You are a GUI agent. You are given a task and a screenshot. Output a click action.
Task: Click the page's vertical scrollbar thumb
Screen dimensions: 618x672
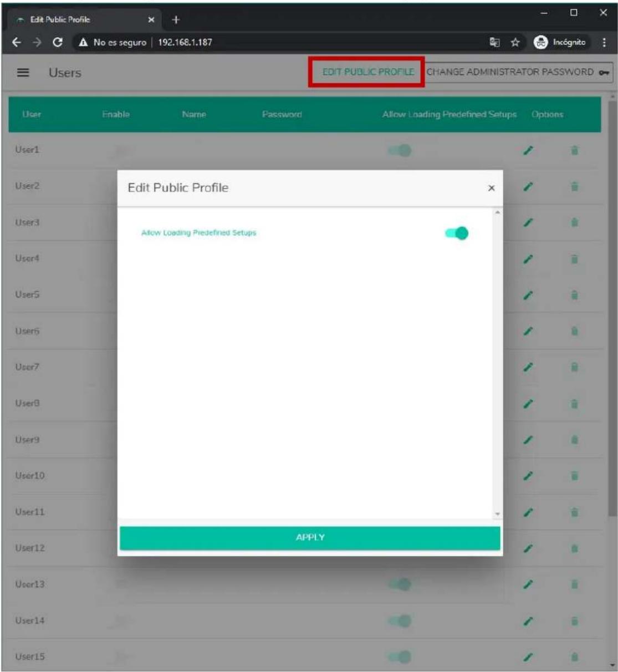pyautogui.click(x=612, y=308)
